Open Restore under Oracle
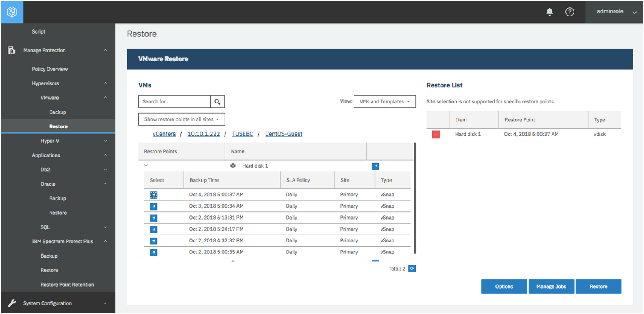Viewport: 644px width, 314px height. pyautogui.click(x=58, y=213)
